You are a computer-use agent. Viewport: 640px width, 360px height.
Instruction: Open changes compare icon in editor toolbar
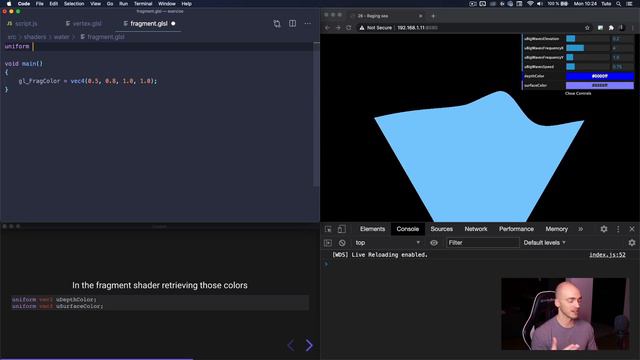[277, 24]
